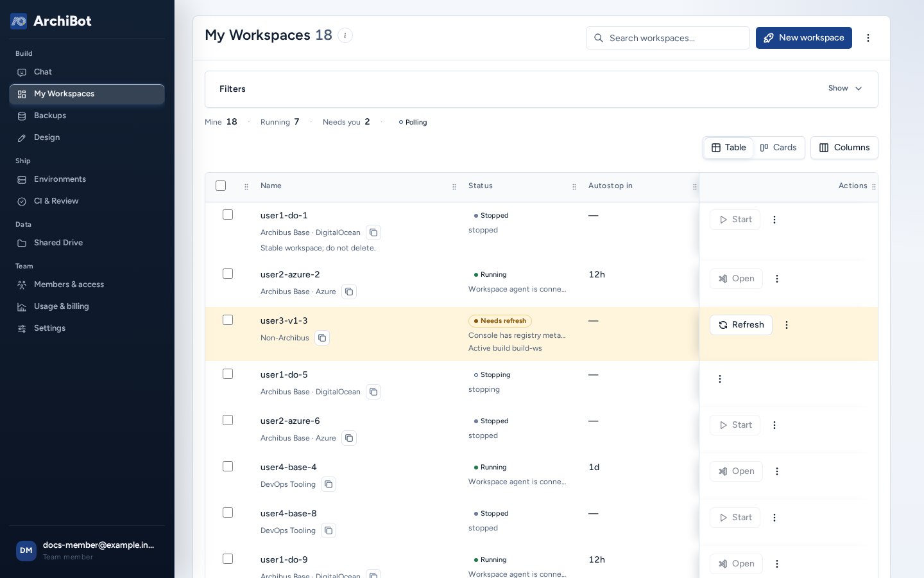The image size is (924, 578).
Task: Start the user2-azure-6 workspace
Action: tap(735, 425)
